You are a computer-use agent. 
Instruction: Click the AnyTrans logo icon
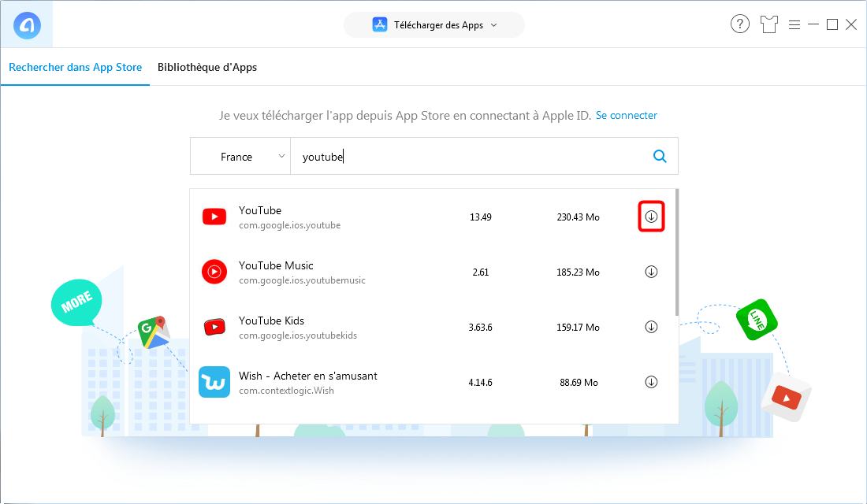coord(27,25)
